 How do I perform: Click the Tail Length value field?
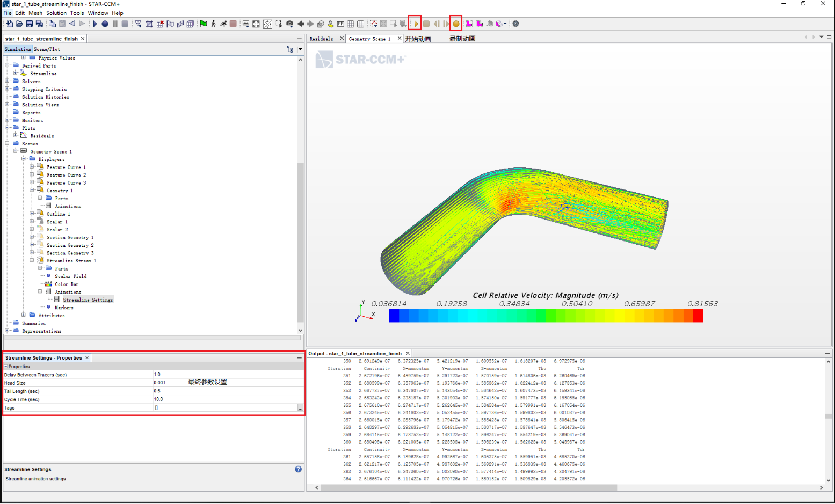[228, 391]
